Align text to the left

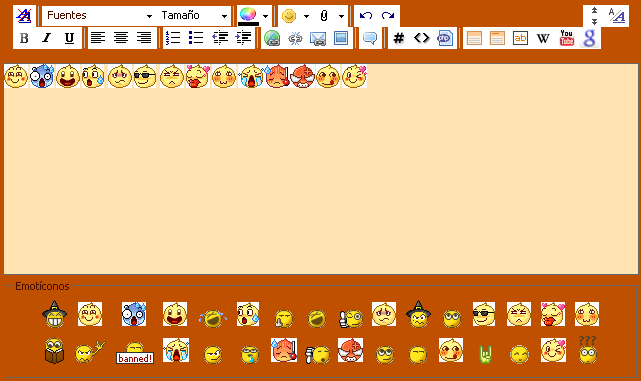click(98, 38)
